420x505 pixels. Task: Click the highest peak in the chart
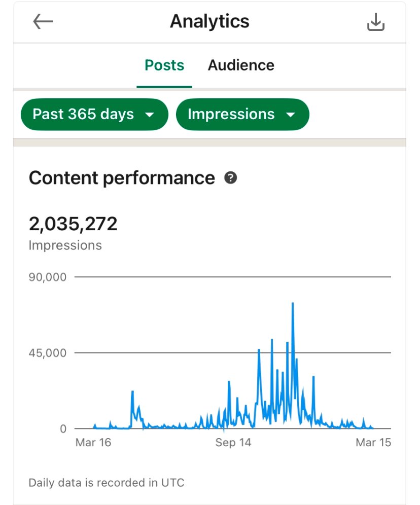(293, 304)
